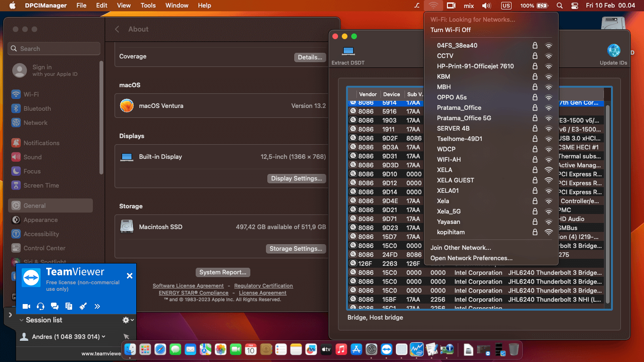Open the Help menu
This screenshot has height=362, width=644.
click(205, 6)
